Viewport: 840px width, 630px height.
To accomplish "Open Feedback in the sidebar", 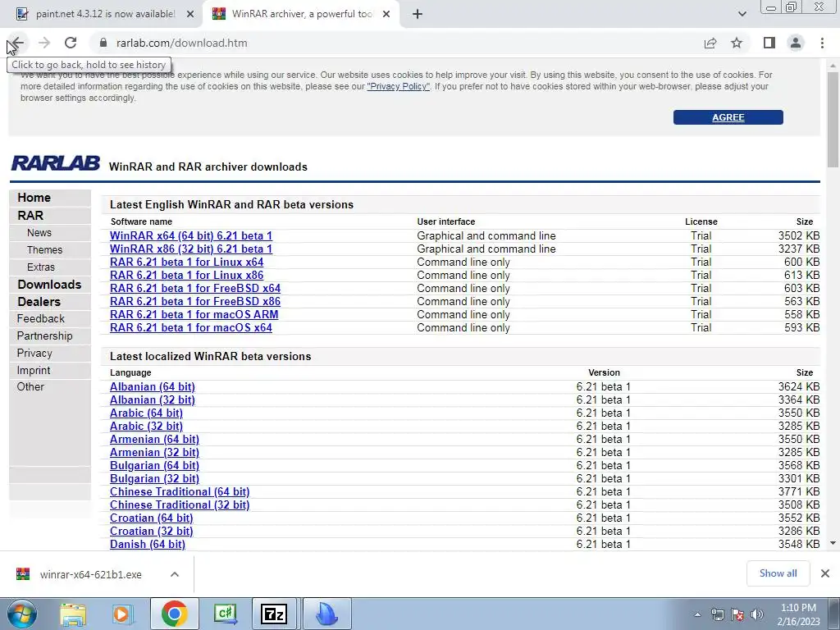I will [x=40, y=319].
